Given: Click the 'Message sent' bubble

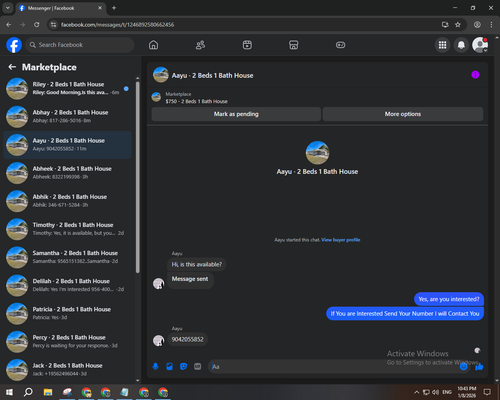Looking at the screenshot, I should (x=190, y=279).
